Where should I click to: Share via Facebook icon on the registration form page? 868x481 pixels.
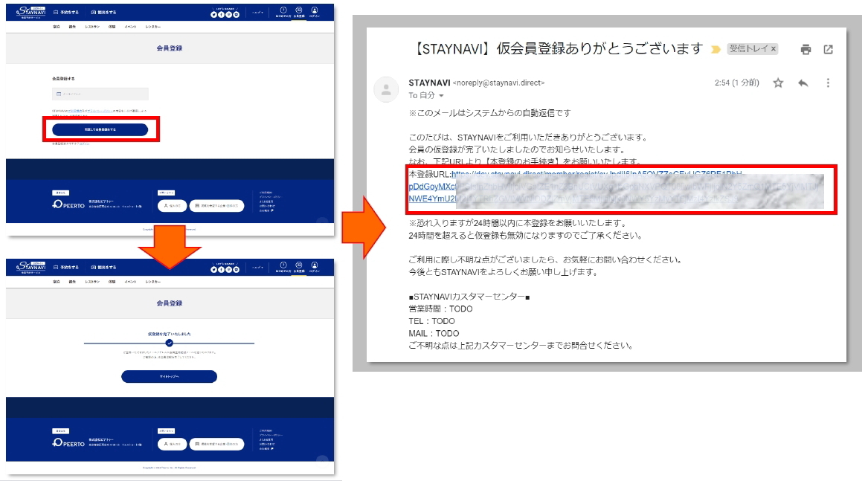point(221,14)
